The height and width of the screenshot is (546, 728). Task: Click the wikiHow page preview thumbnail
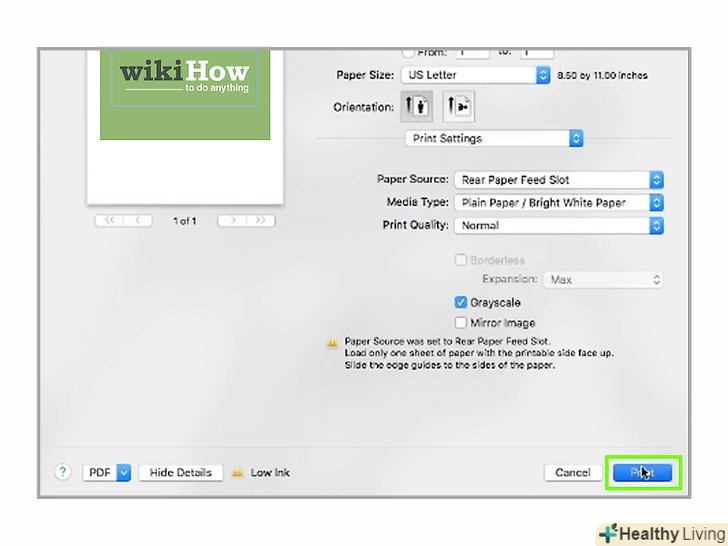185,126
